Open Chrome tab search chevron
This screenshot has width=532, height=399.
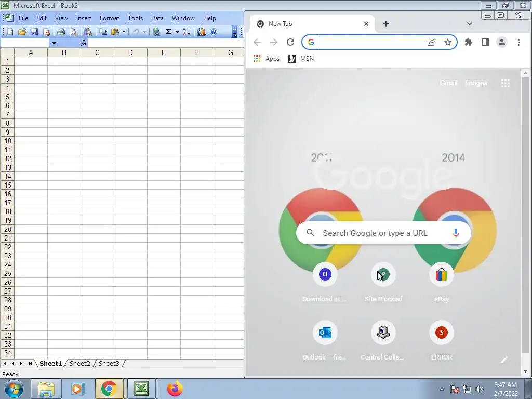coord(470,24)
